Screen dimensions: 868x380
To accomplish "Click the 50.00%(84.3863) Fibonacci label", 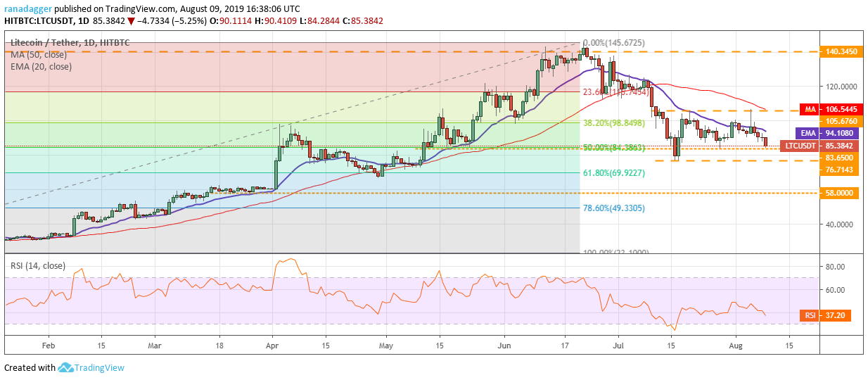I will (614, 148).
